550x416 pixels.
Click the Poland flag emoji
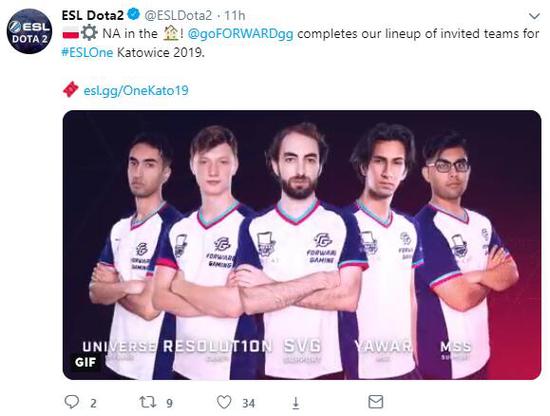71,34
